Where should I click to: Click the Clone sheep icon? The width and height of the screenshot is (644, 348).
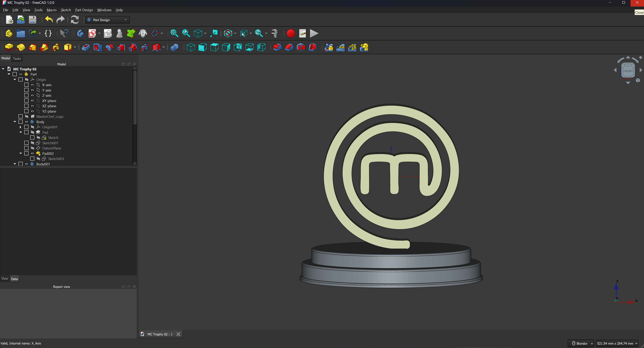pyautogui.click(x=143, y=33)
